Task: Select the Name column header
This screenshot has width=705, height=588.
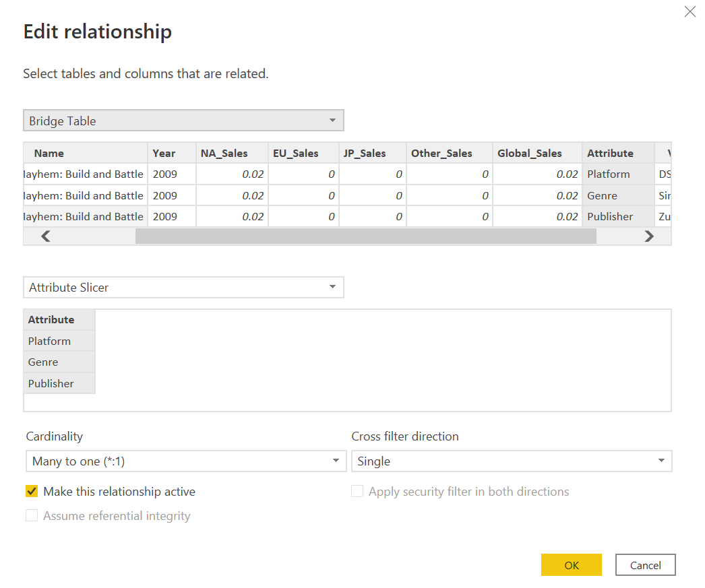Action: click(x=49, y=153)
